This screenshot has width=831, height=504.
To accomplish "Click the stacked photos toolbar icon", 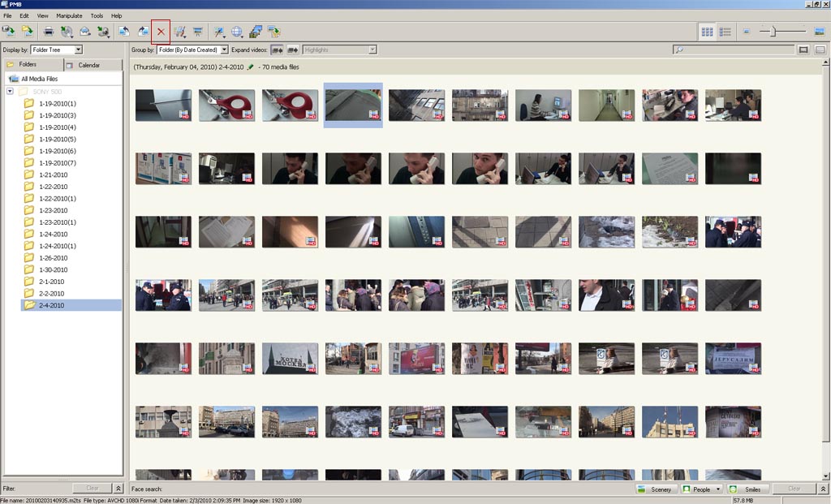I will tap(256, 32).
